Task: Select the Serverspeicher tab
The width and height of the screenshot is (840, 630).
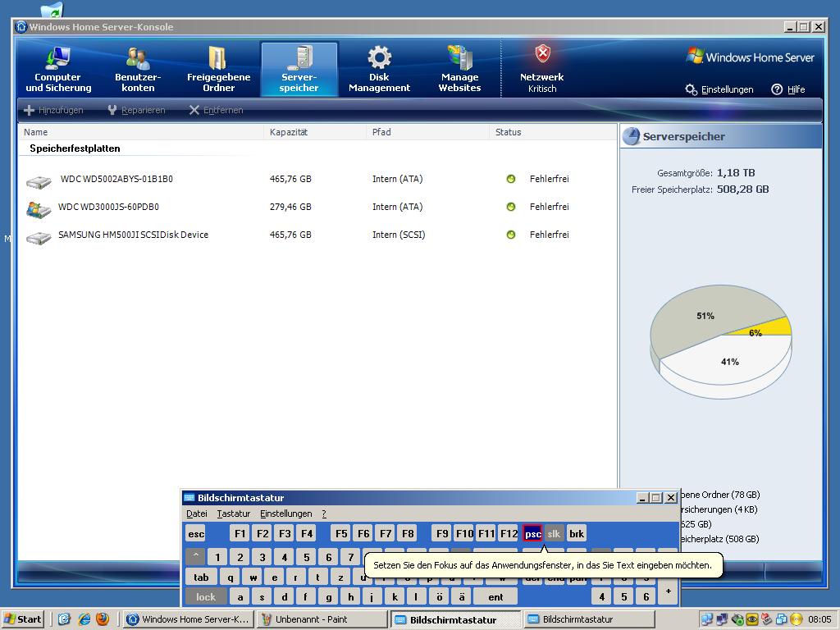Action: tap(299, 70)
